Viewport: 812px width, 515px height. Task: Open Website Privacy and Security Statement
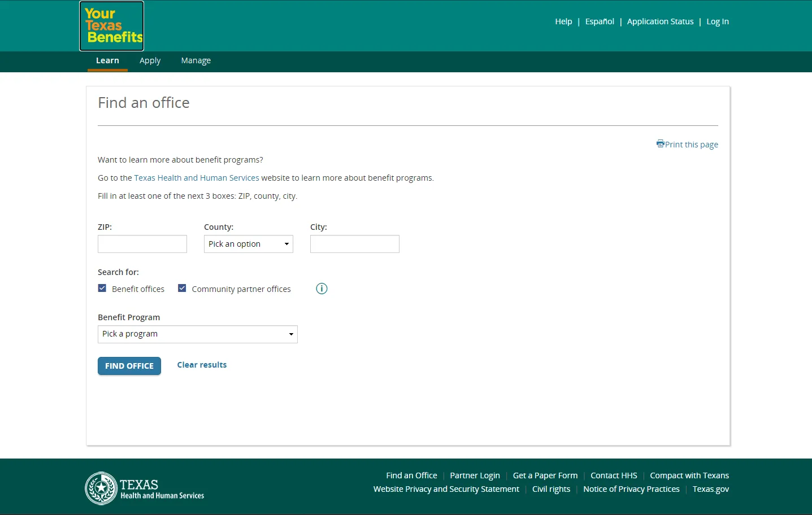pos(446,489)
